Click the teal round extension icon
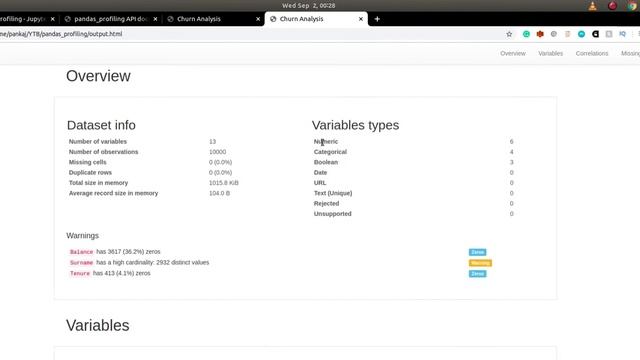 (x=581, y=34)
